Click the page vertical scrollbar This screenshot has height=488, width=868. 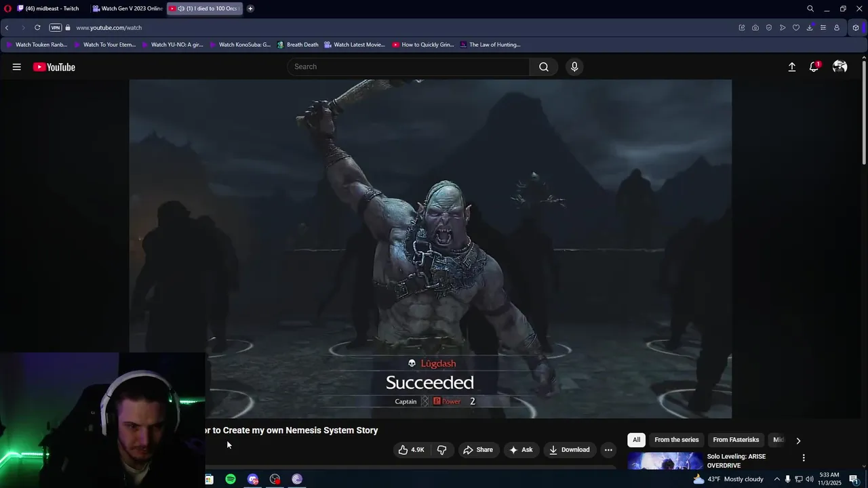[864, 112]
